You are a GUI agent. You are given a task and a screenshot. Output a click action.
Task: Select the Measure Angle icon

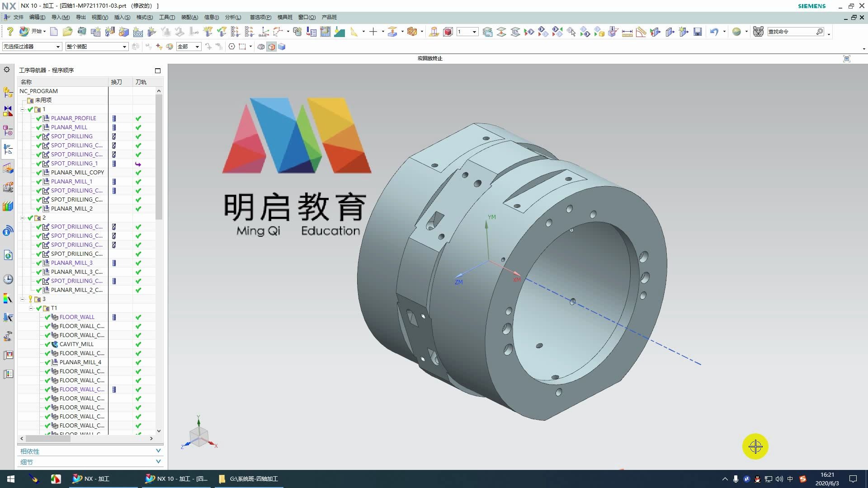point(641,32)
